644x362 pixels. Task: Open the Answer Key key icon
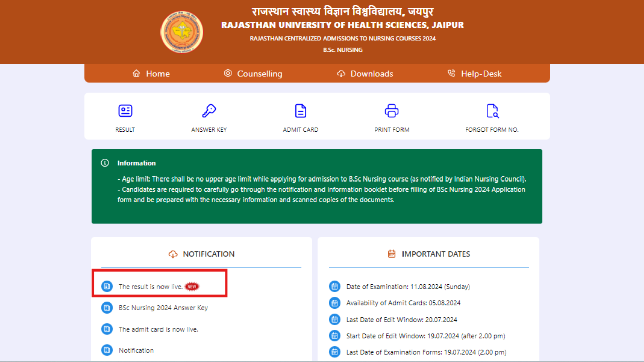coord(209,111)
